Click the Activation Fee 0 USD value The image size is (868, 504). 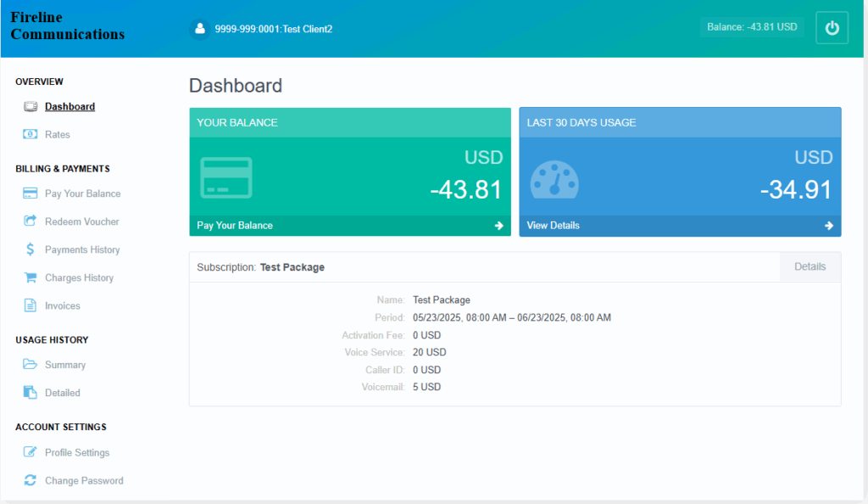426,335
